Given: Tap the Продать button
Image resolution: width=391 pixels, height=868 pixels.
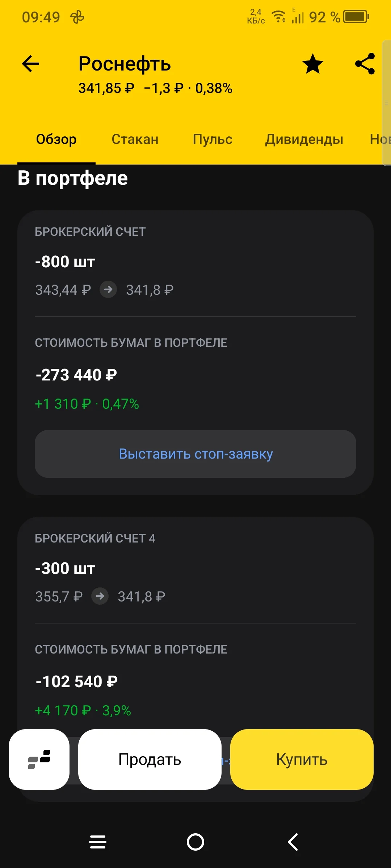Looking at the screenshot, I should 150,759.
